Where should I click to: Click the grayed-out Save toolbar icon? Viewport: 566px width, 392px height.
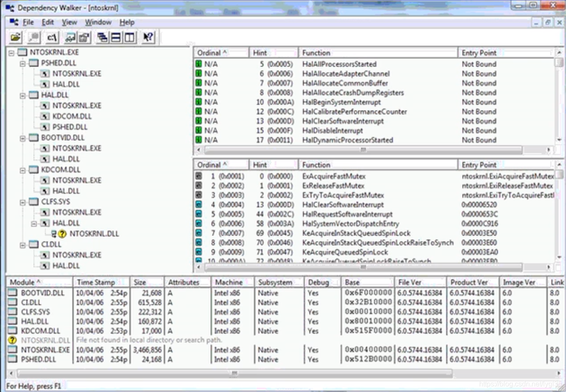[34, 37]
